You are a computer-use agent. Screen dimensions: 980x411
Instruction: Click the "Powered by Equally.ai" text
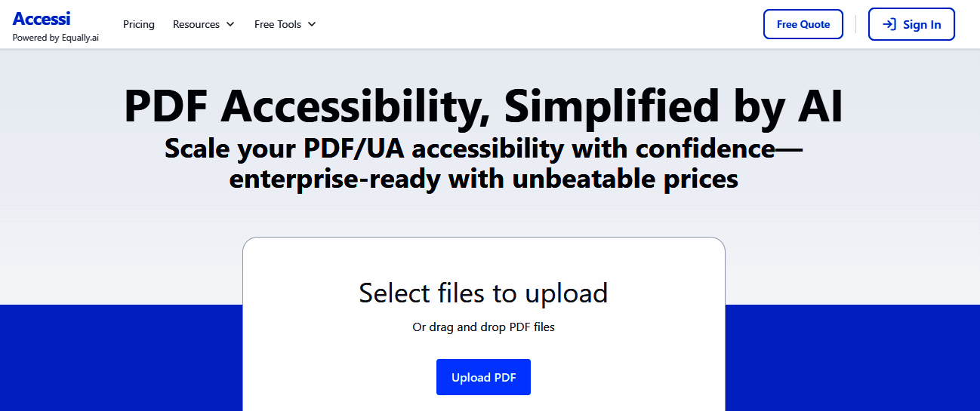pyautogui.click(x=55, y=38)
